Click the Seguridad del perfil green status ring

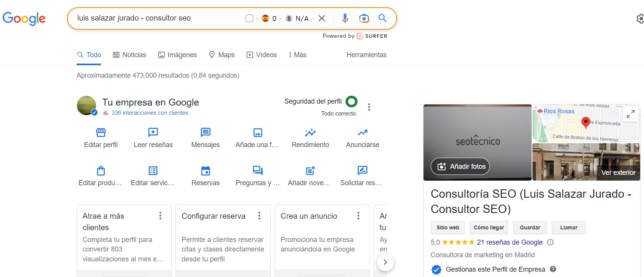352,101
